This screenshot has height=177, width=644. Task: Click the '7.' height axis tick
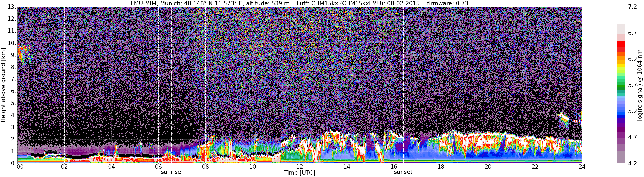[13, 79]
